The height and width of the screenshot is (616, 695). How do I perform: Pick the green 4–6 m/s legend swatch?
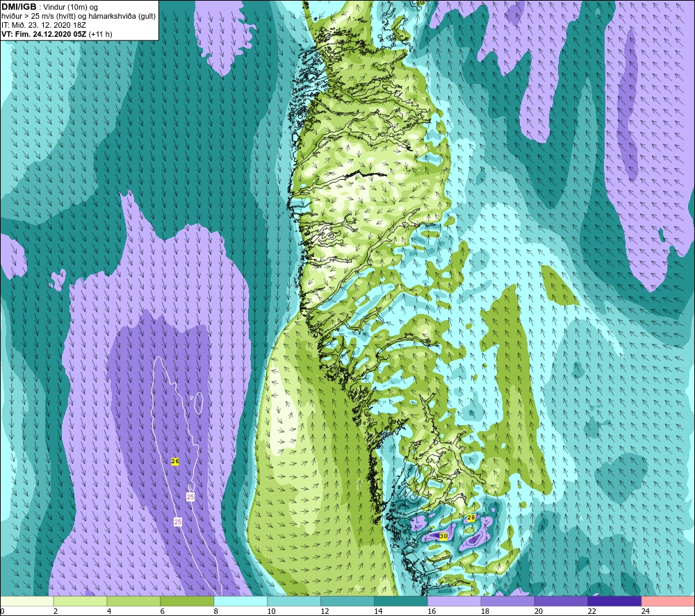133,601
